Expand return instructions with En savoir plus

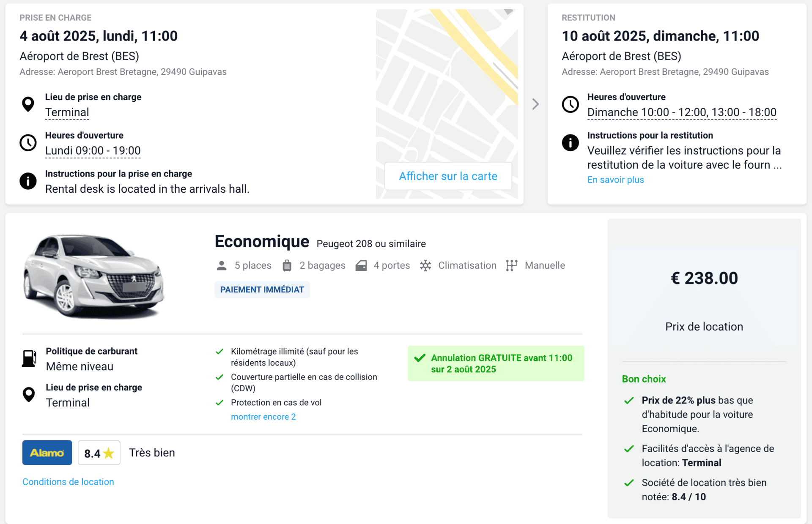coord(615,180)
